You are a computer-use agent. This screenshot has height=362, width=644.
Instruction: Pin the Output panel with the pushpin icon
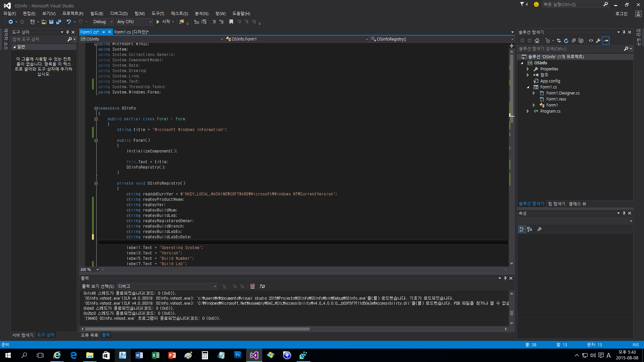tap(505, 278)
